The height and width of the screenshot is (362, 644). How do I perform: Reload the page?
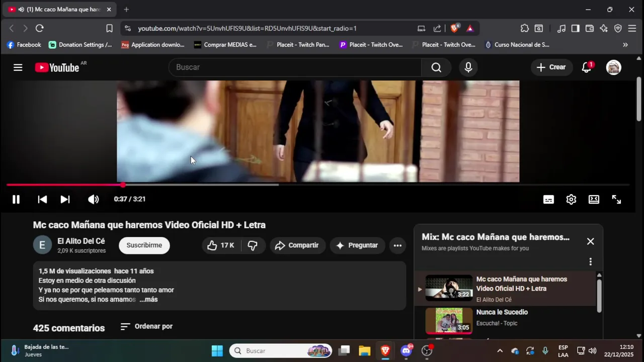(x=40, y=29)
